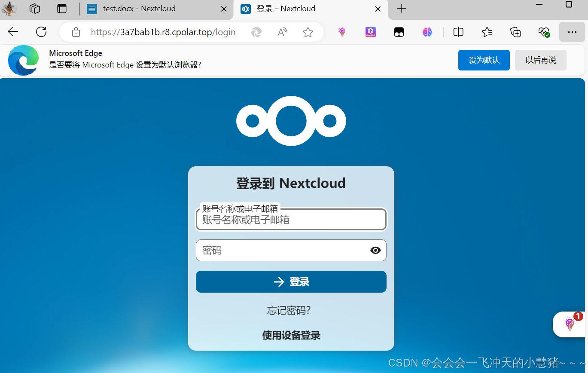Image resolution: width=588 pixels, height=373 pixels.
Task: Add current page to favorites with star icon
Action: pyautogui.click(x=308, y=32)
